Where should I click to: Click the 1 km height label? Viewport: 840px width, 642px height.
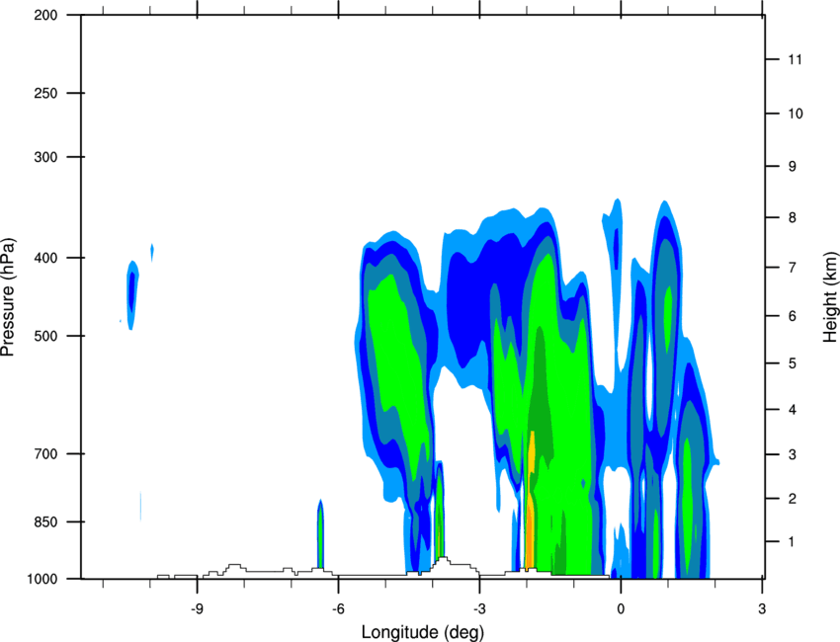pyautogui.click(x=792, y=542)
